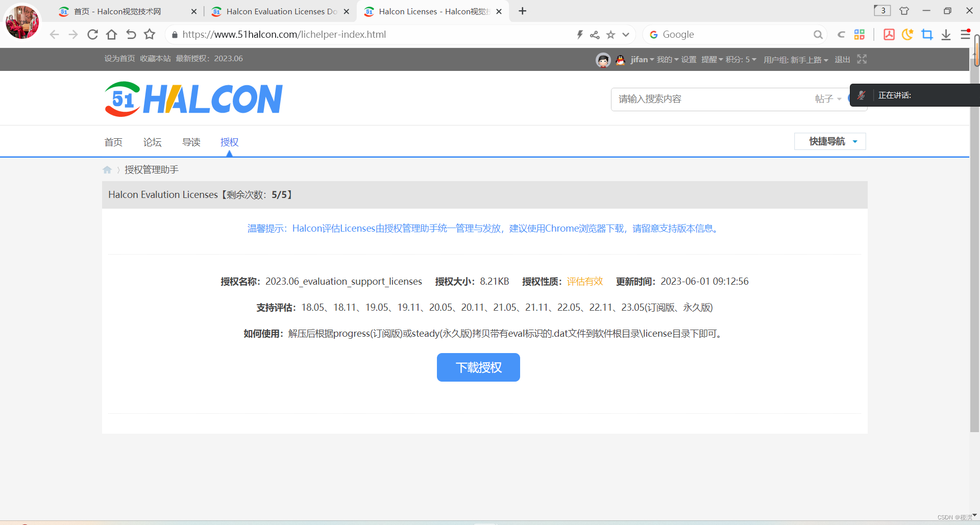Screen dimensions: 980x525
Task: Show tab counter box labeled 3
Action: click(x=882, y=11)
